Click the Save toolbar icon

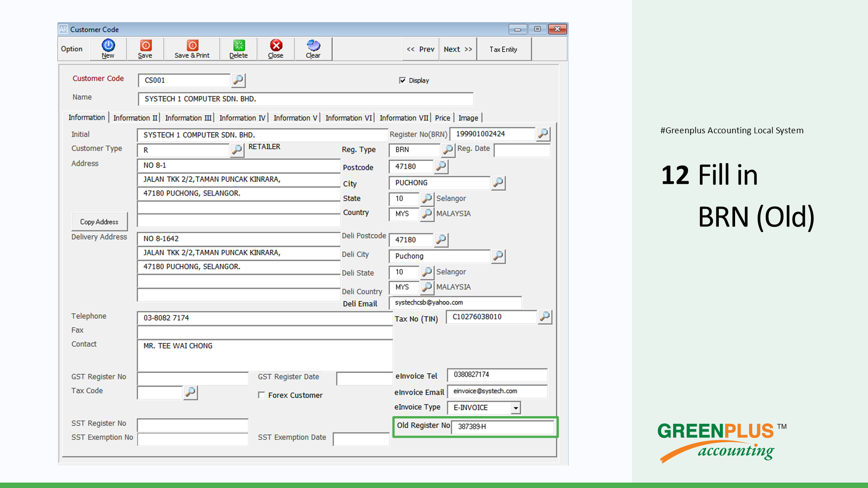pyautogui.click(x=145, y=49)
